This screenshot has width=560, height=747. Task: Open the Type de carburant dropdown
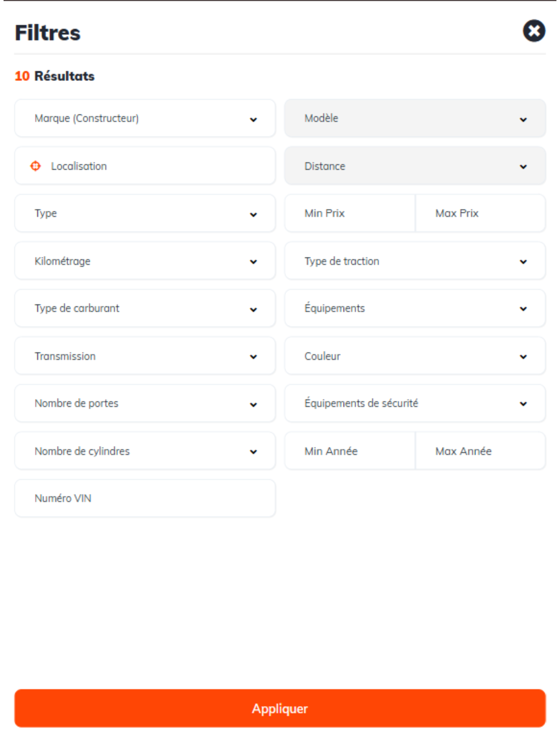[145, 308]
